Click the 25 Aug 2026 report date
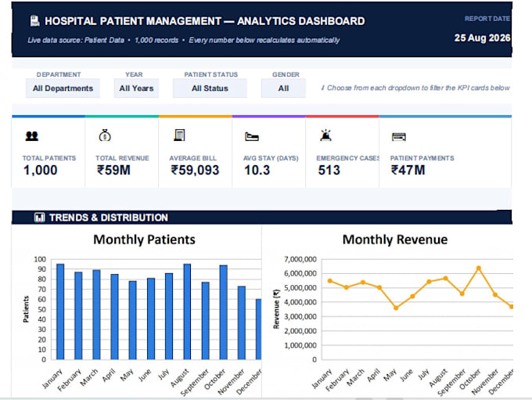Screen dimensions: 532x400 (x=482, y=38)
